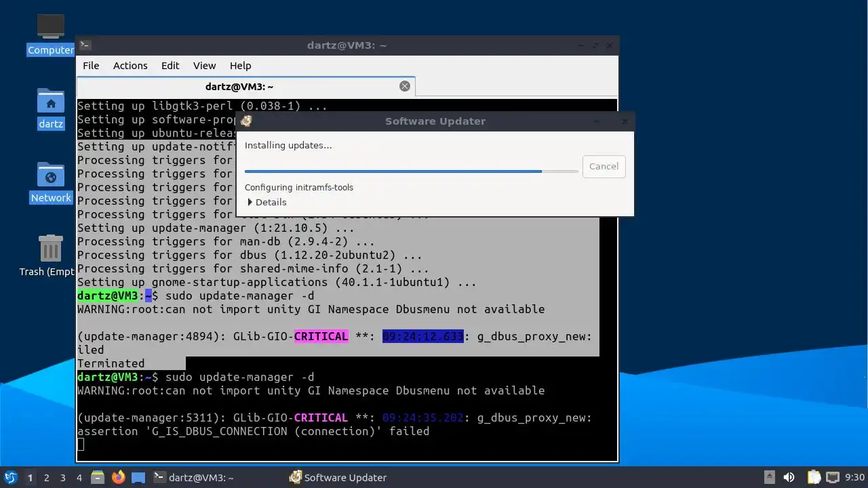This screenshot has height=488, width=868.
Task: Switch to workspace 2
Action: click(46, 477)
